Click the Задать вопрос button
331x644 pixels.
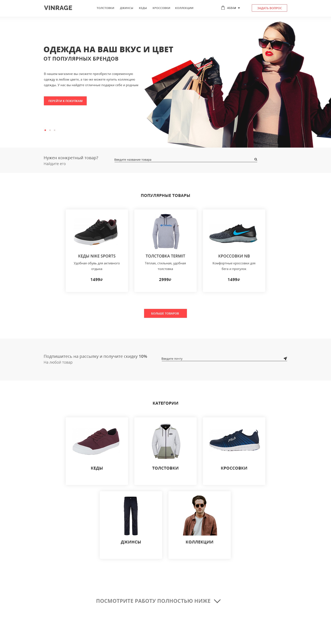269,8
